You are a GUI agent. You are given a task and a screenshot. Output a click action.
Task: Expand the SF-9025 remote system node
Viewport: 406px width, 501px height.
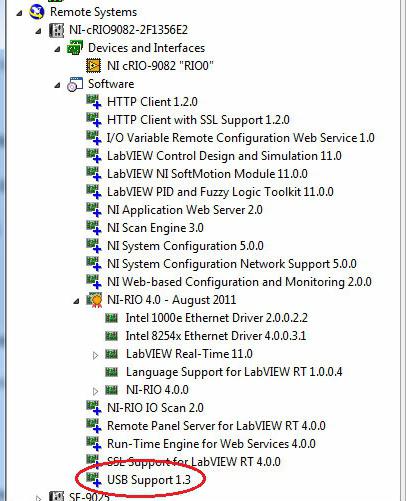pos(39,498)
